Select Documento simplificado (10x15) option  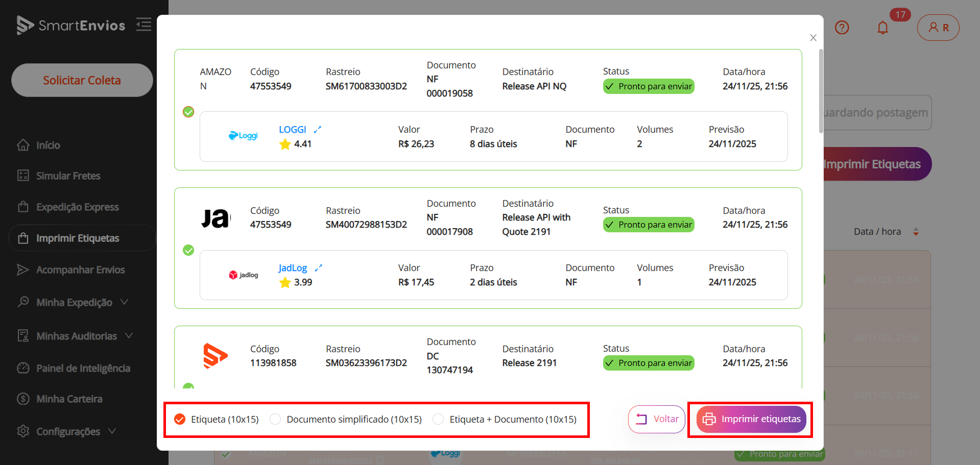pos(275,419)
